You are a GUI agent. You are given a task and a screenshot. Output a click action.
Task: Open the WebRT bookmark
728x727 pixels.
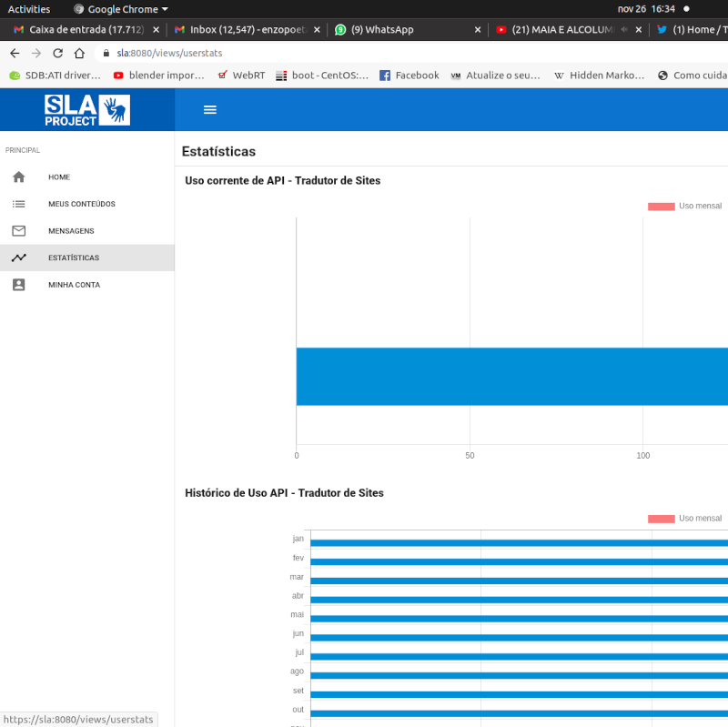241,76
